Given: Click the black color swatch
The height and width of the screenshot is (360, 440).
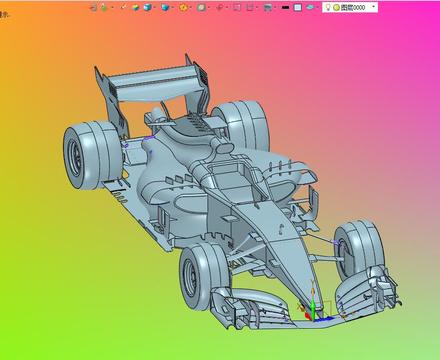Looking at the screenshot, I should pyautogui.click(x=285, y=7).
